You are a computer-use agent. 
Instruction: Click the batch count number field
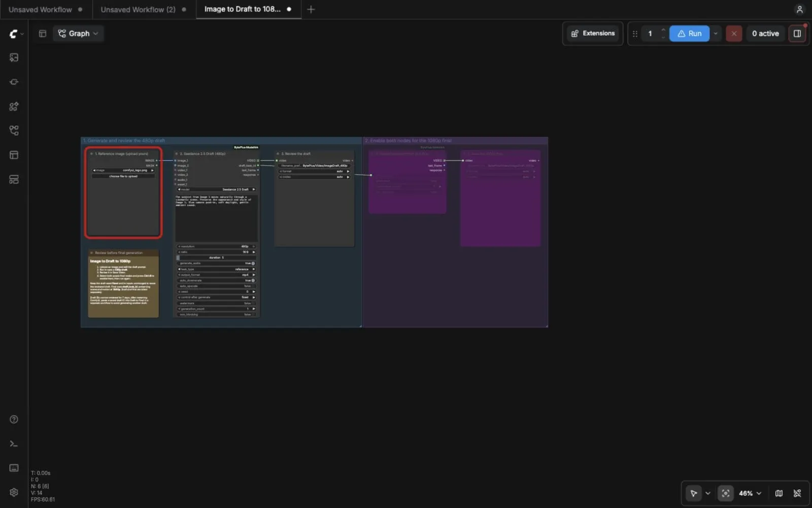tap(650, 34)
